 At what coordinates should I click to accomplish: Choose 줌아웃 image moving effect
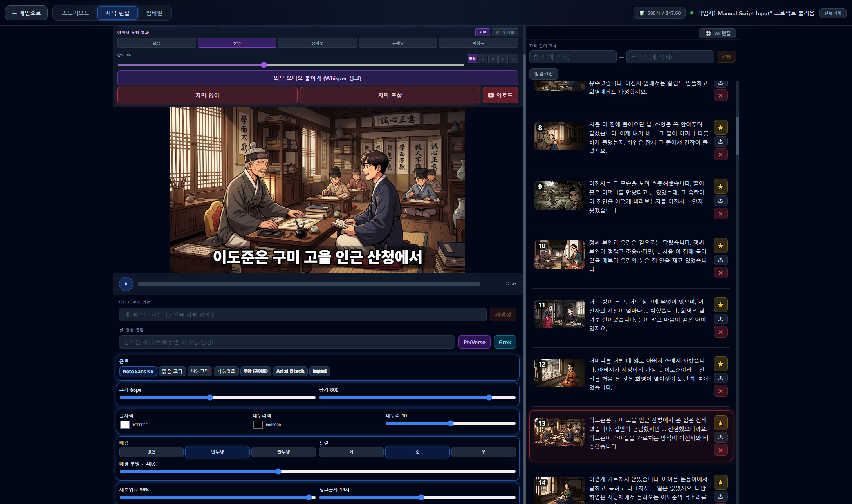pyautogui.click(x=318, y=43)
